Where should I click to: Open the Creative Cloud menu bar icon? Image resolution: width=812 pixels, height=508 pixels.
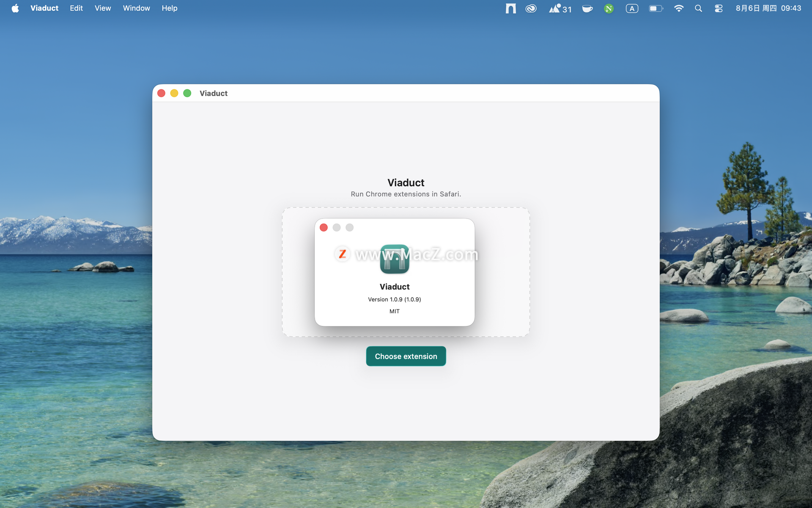coord(531,8)
